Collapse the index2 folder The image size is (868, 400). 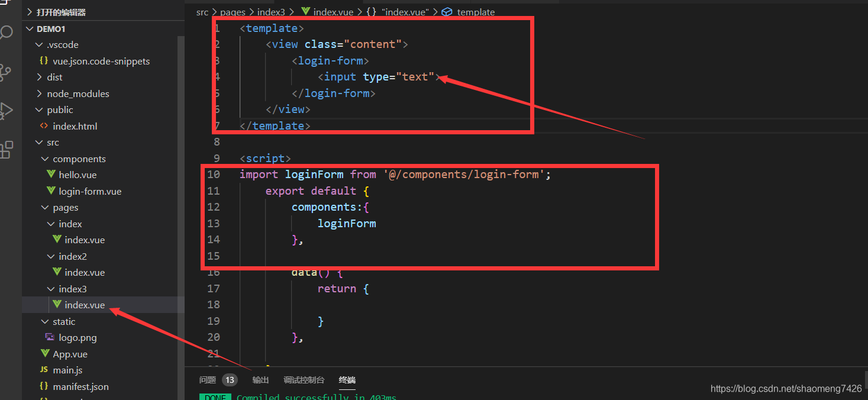coord(51,256)
